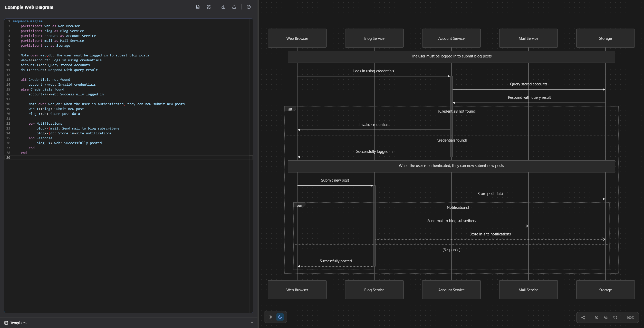Click the bottom Account Service participant box

click(451, 290)
